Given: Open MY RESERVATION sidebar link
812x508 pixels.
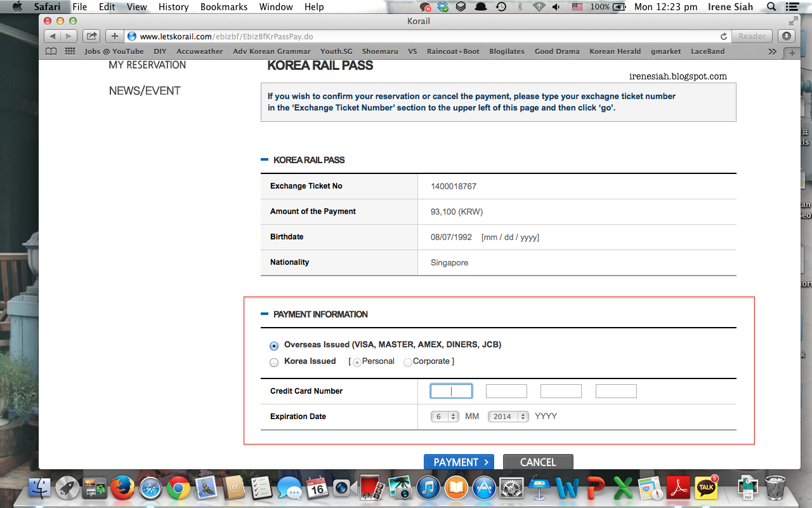Looking at the screenshot, I should pyautogui.click(x=147, y=65).
